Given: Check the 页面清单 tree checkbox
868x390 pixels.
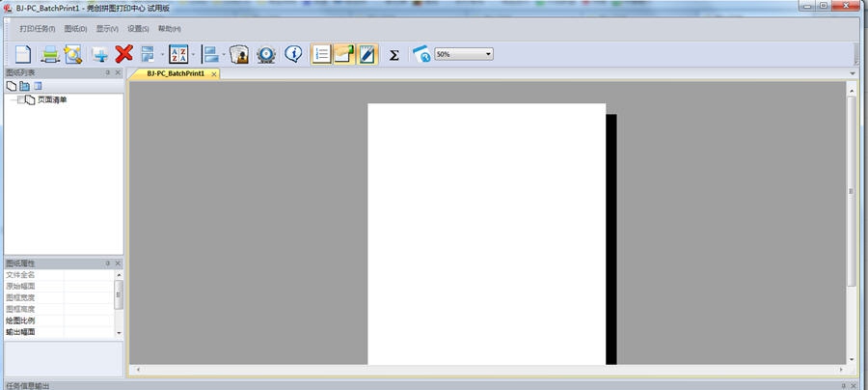Looking at the screenshot, I should tap(20, 99).
